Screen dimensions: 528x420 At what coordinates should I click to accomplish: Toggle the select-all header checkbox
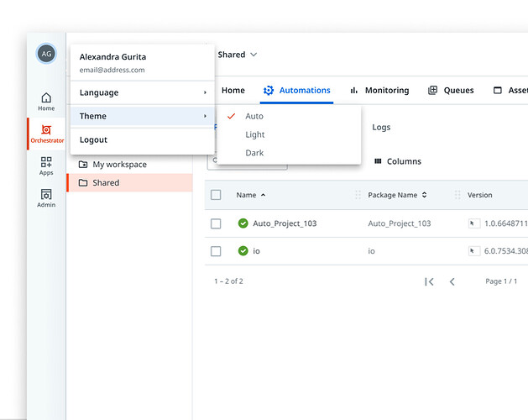click(x=216, y=195)
